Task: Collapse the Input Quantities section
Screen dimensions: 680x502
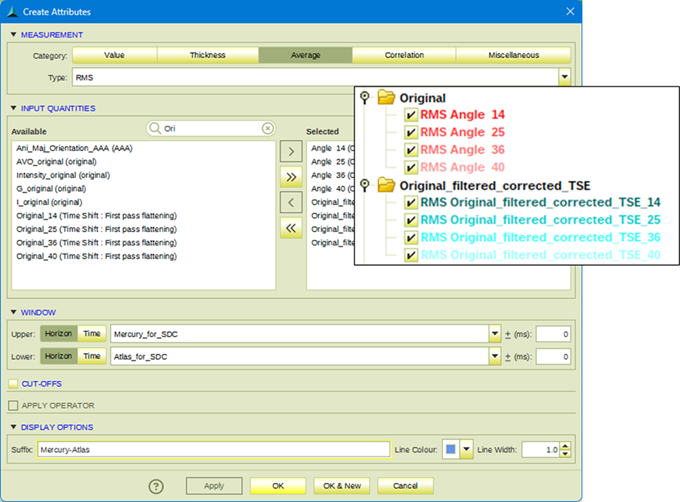Action: [x=13, y=108]
